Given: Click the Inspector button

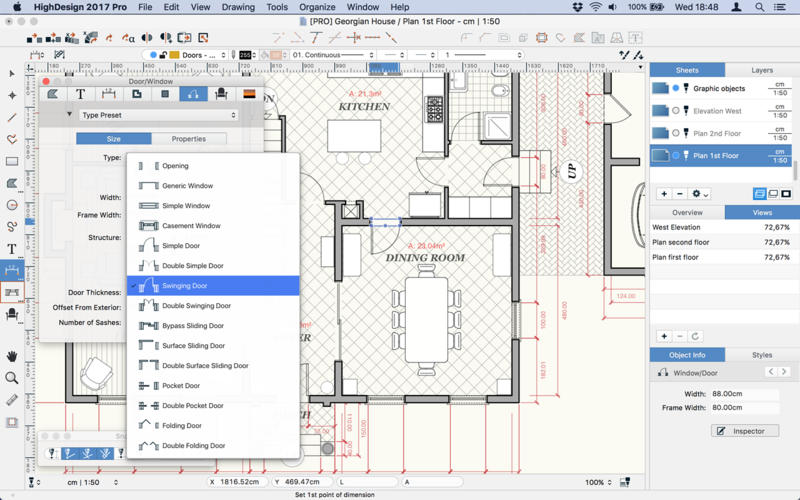Looking at the screenshot, I should [x=744, y=431].
